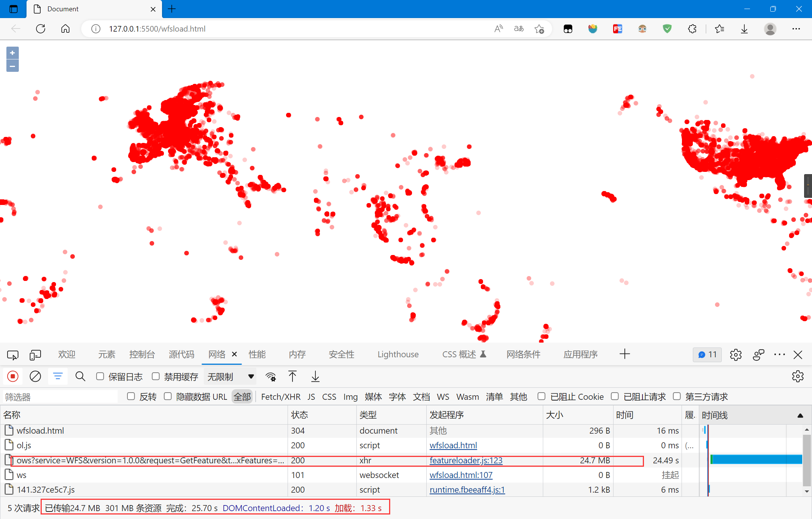Focus the network filter input field
This screenshot has width=812, height=519.
point(61,397)
